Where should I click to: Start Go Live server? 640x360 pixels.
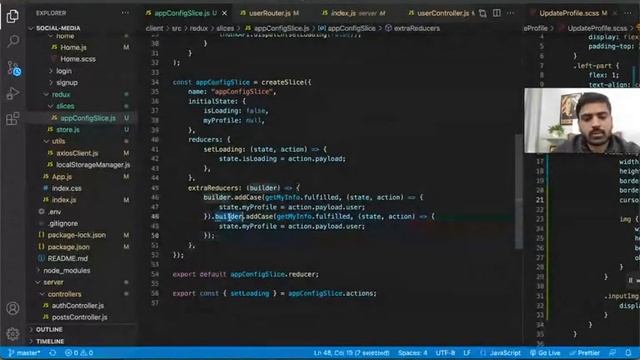[545, 353]
